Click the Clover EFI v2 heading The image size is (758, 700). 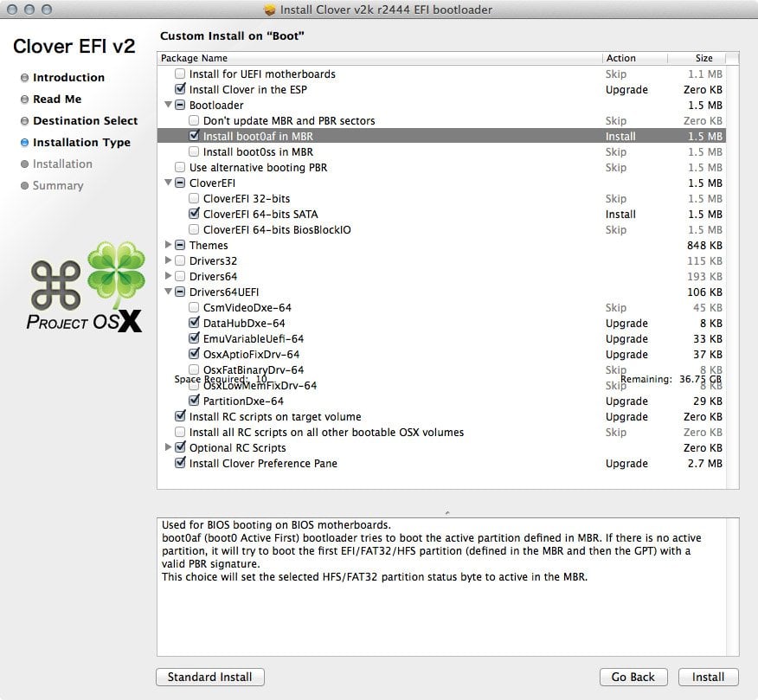pyautogui.click(x=74, y=47)
